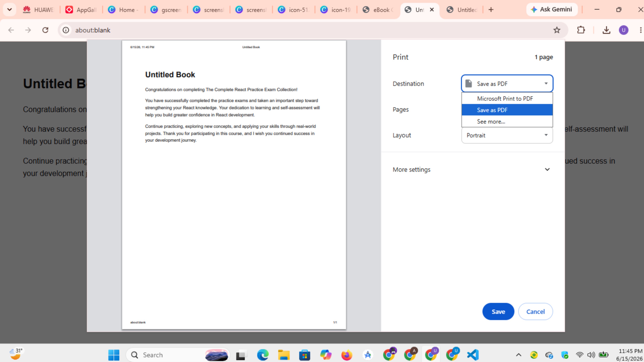Screen dimensions: 644x362
Task: Close the active Unt tab
Action: 432,10
